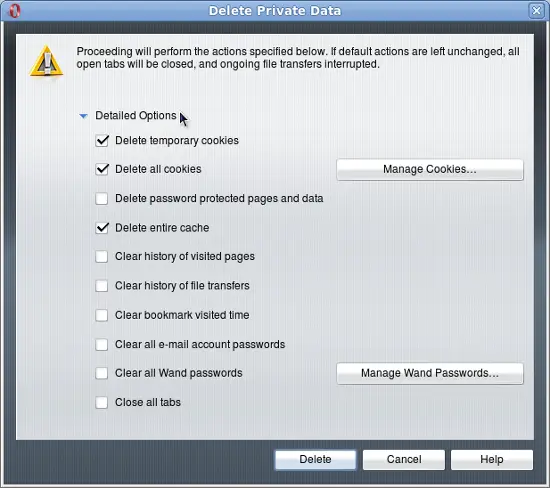Image resolution: width=550 pixels, height=488 pixels.
Task: Open Help for this dialog
Action: coord(492,460)
